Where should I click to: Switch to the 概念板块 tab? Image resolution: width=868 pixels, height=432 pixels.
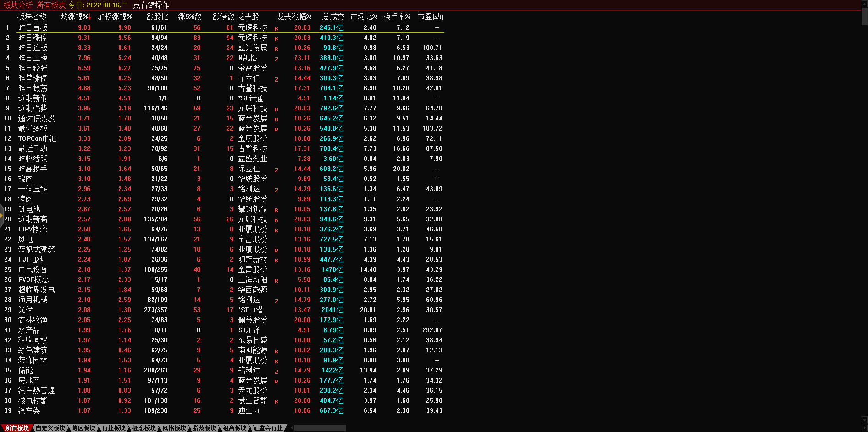point(144,428)
